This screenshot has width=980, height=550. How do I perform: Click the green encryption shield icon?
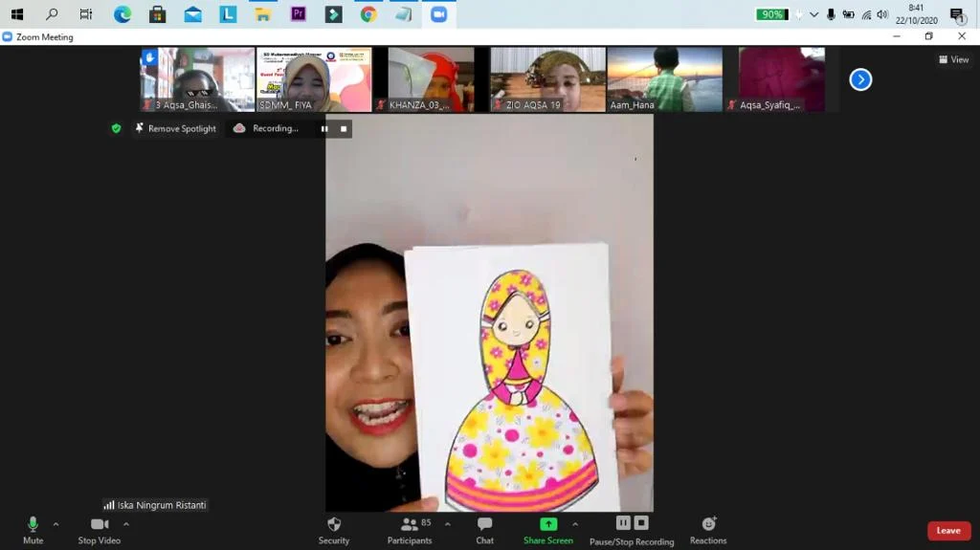point(116,128)
